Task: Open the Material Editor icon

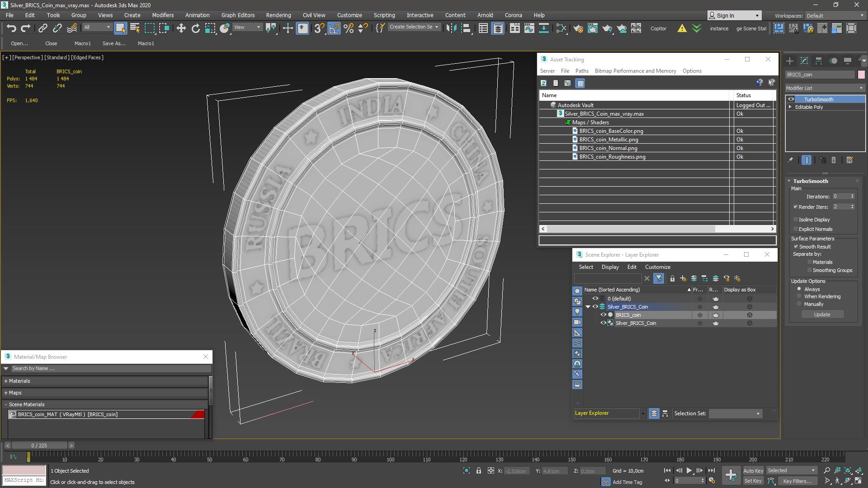Action: pos(561,28)
